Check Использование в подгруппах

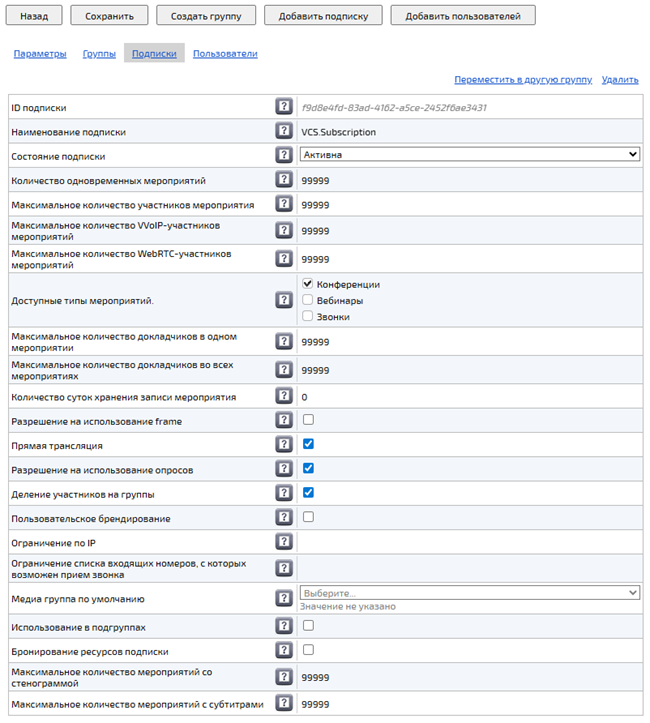coord(308,626)
